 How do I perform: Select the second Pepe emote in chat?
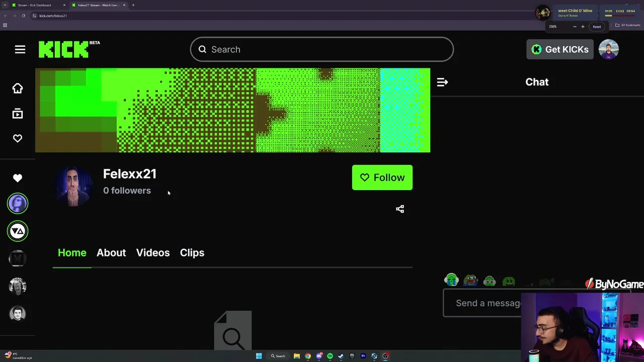pos(470,281)
